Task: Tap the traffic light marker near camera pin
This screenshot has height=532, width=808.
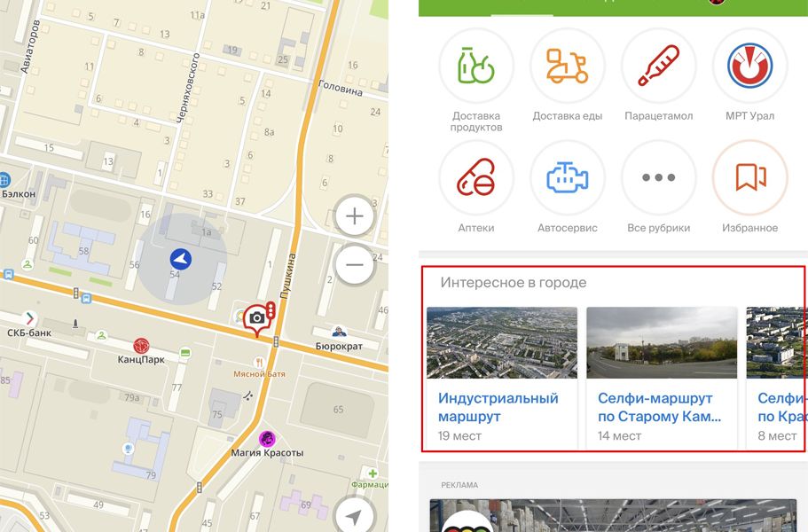Action: [x=271, y=310]
